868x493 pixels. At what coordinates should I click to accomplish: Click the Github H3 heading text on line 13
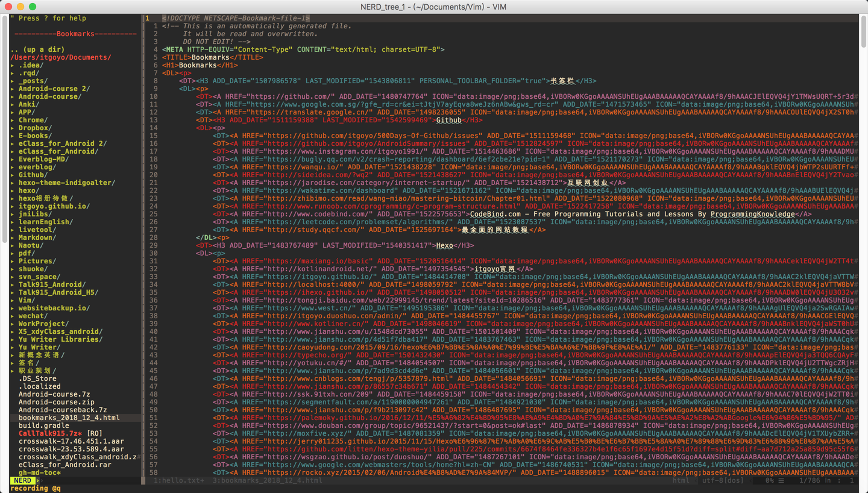[x=449, y=120]
